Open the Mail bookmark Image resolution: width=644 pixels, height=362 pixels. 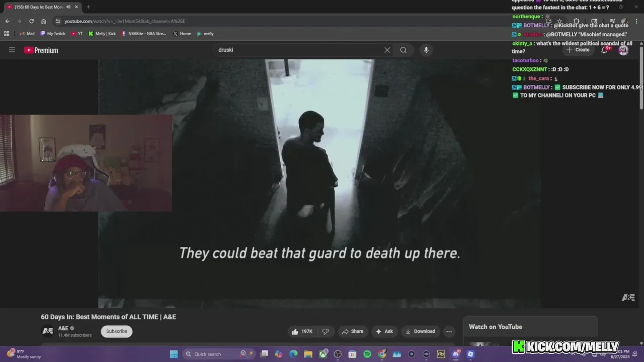point(27,34)
